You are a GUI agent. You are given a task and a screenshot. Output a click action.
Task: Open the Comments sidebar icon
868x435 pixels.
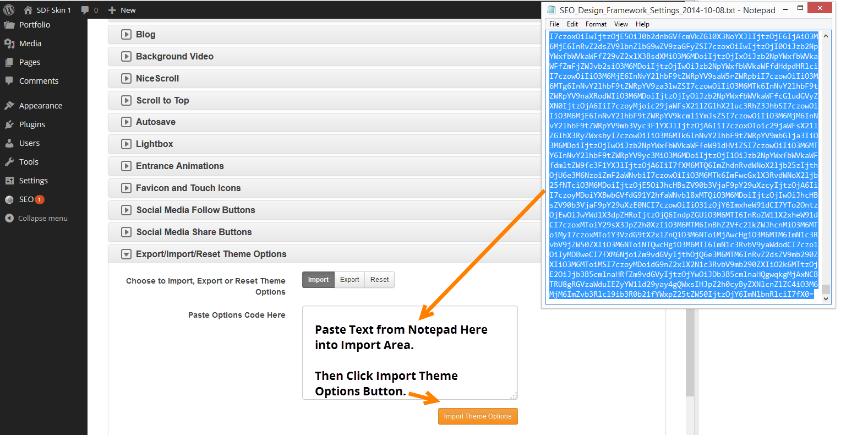point(9,81)
